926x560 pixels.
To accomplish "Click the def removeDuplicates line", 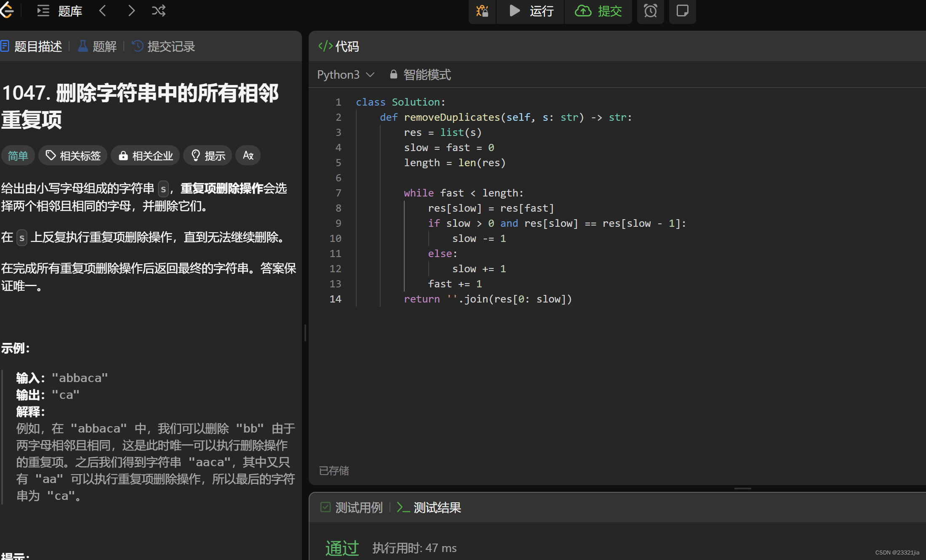I will click(505, 117).
